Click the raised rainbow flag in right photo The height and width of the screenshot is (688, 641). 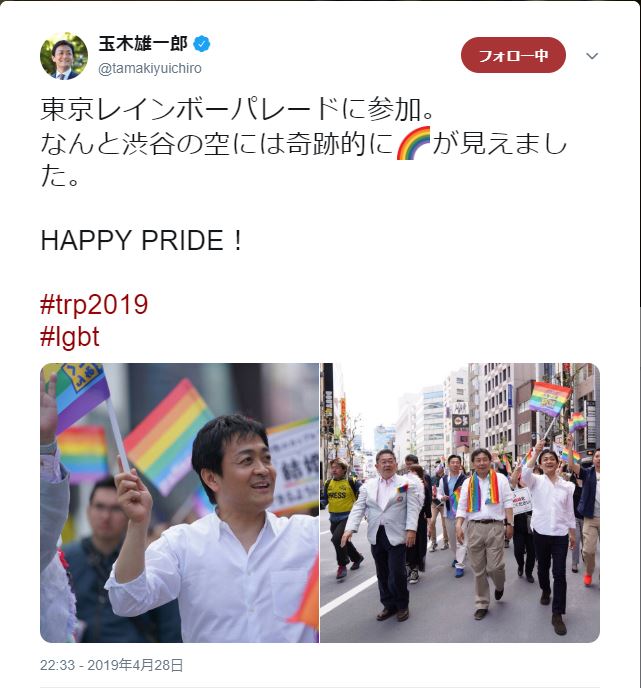(549, 398)
